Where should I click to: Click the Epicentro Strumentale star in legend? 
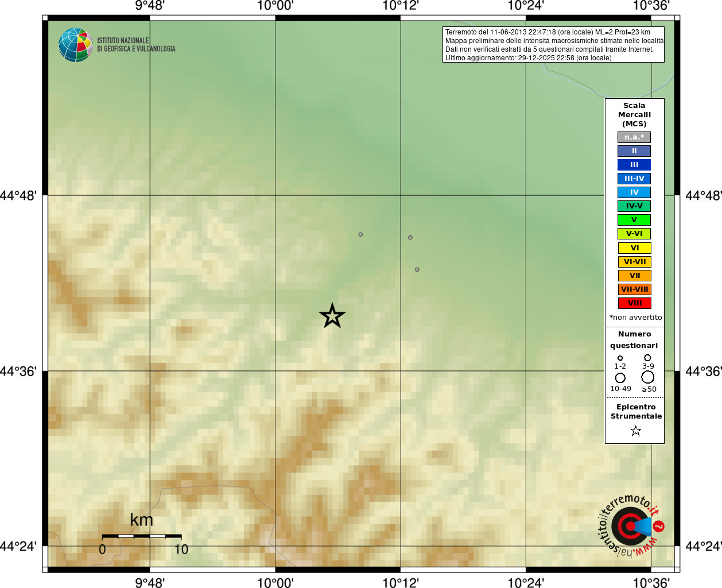[635, 431]
